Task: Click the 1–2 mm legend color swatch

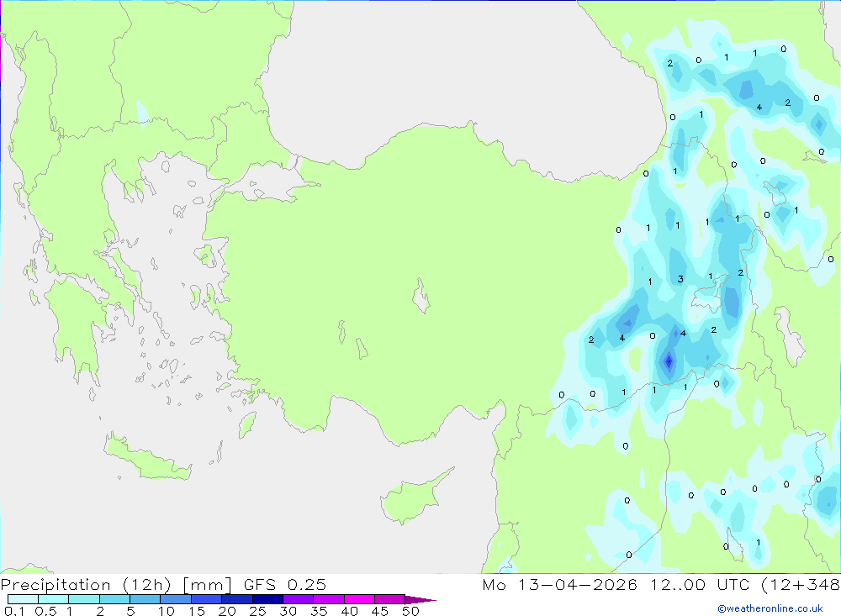Action: pyautogui.click(x=84, y=599)
